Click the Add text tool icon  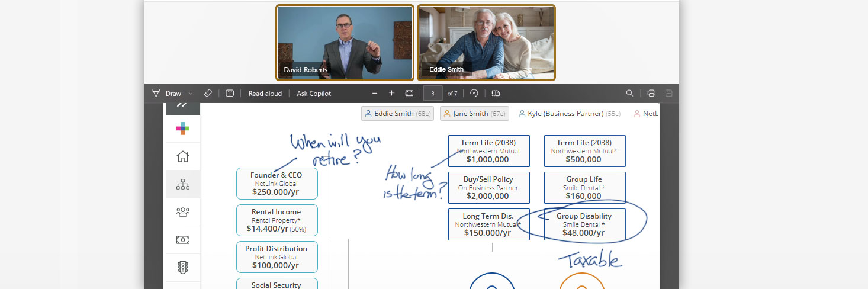[x=230, y=94]
